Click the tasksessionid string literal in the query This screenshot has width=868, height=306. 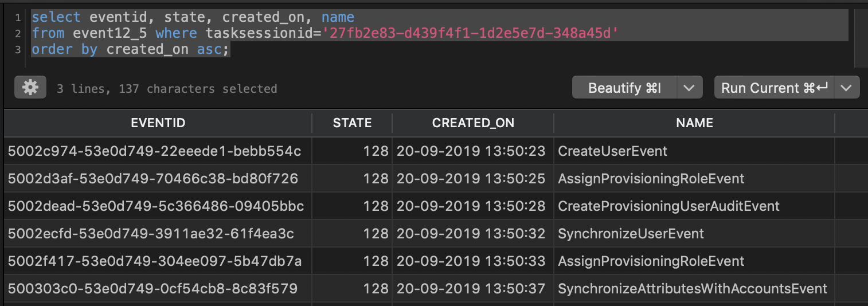pyautogui.click(x=470, y=33)
